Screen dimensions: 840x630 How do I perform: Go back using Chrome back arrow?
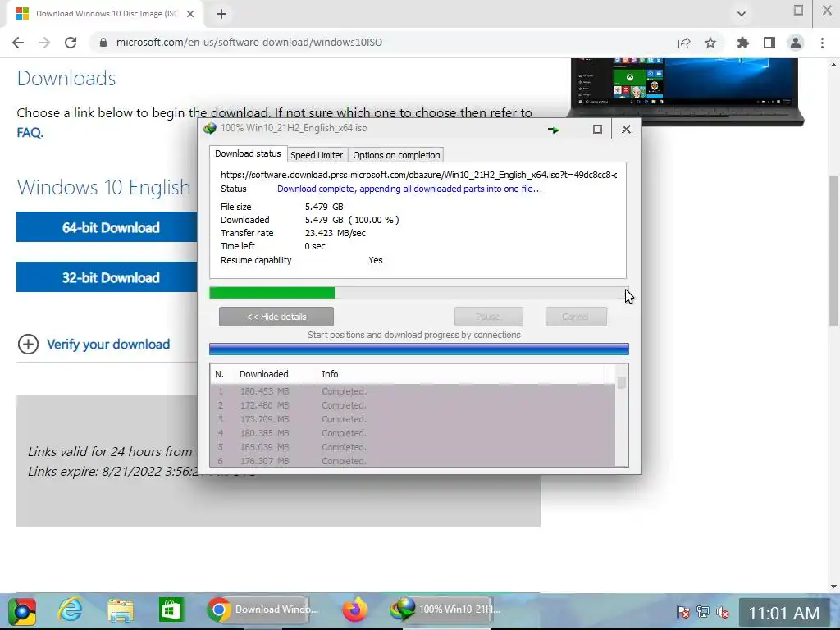18,43
